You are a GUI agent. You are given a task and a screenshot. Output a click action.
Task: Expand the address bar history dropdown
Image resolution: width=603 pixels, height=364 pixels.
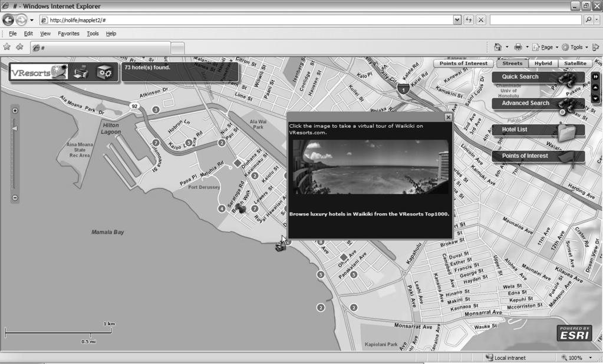[x=457, y=20]
